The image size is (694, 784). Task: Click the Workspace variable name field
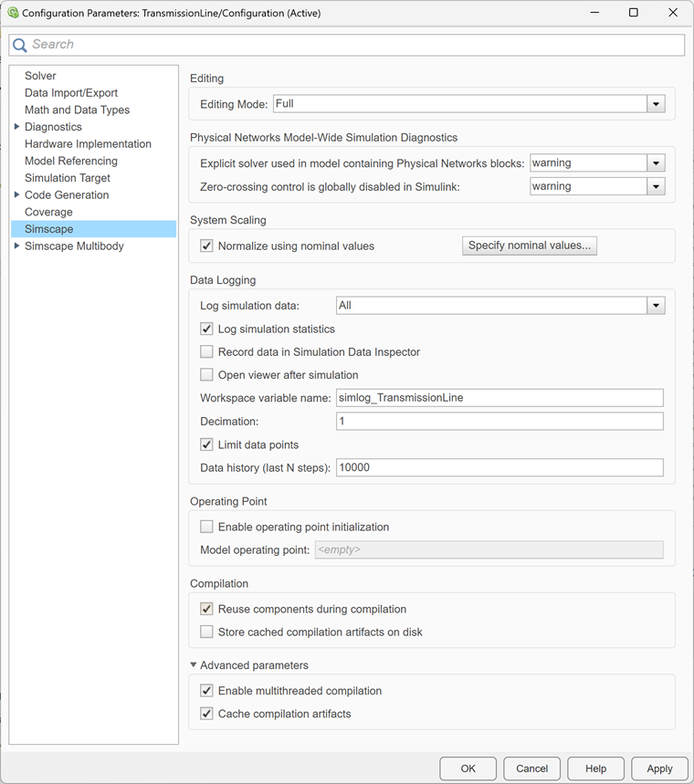tap(499, 398)
